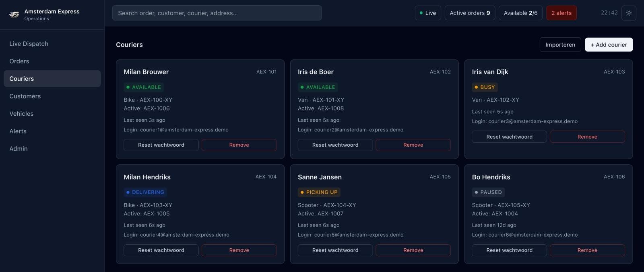Screen dimensions: 644x272
Task: Click the 22:42 clock
Action: point(609,13)
